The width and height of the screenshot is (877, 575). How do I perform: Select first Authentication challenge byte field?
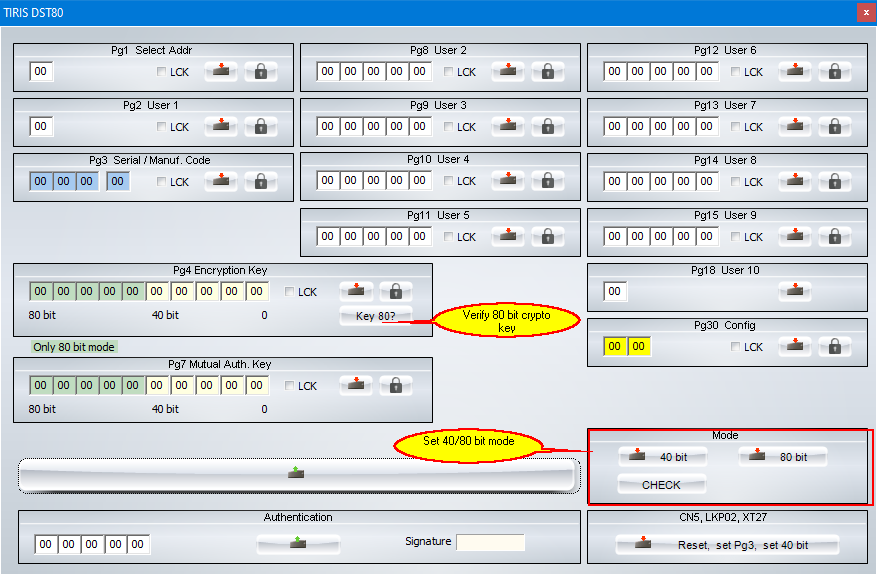45,544
